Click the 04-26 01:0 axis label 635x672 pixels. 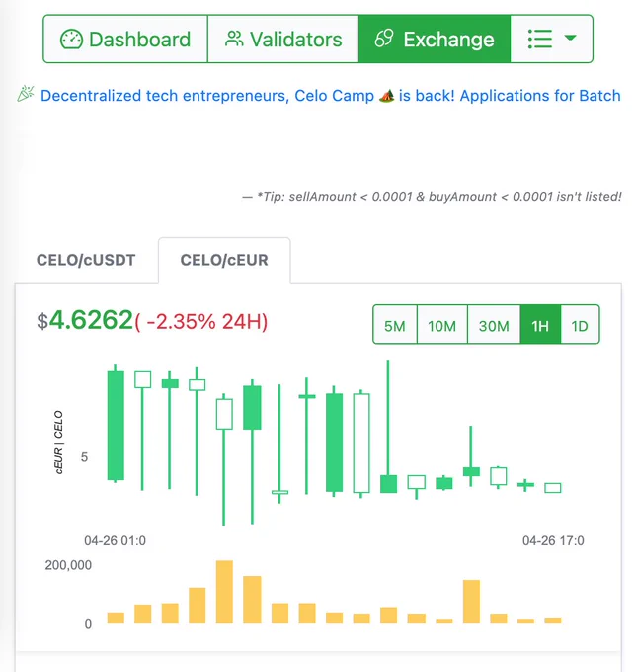pos(115,540)
